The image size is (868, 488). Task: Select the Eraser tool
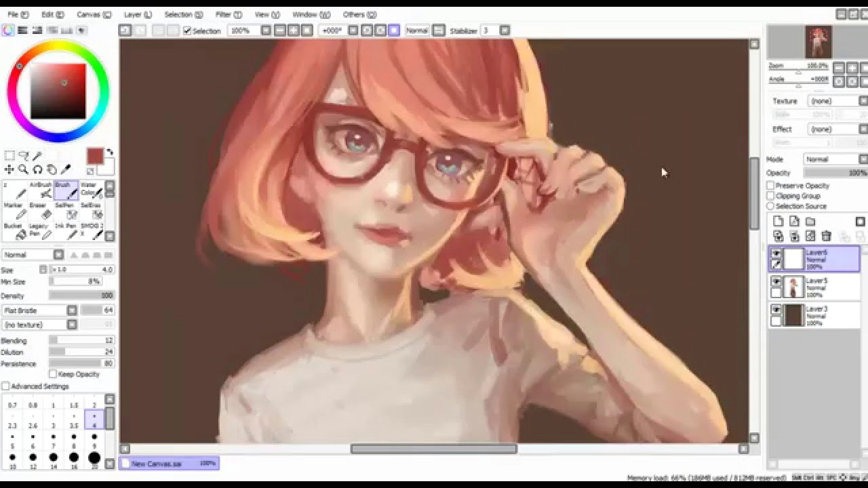click(39, 211)
